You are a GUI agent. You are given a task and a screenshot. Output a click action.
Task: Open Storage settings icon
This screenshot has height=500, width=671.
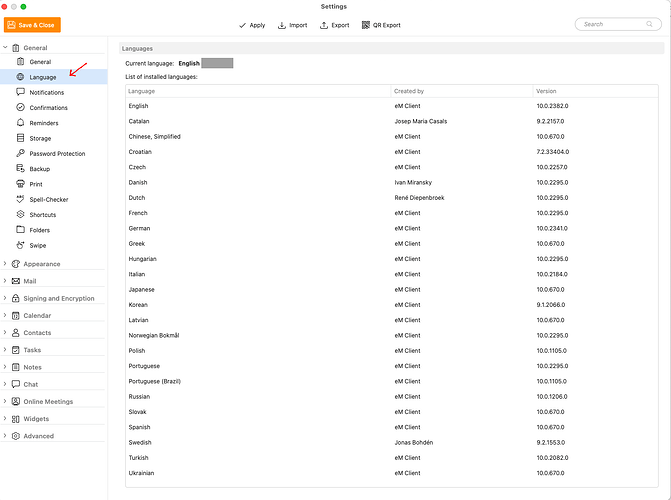pos(20,138)
